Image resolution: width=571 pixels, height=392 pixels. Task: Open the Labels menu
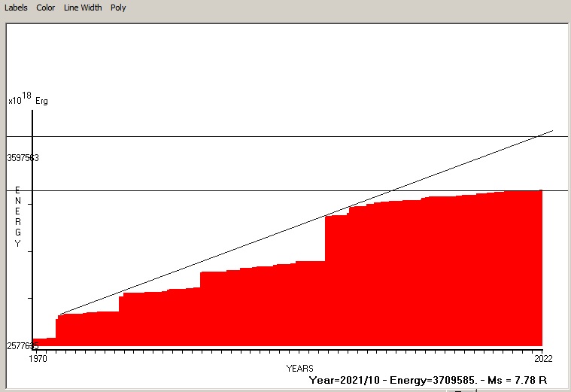[16, 8]
